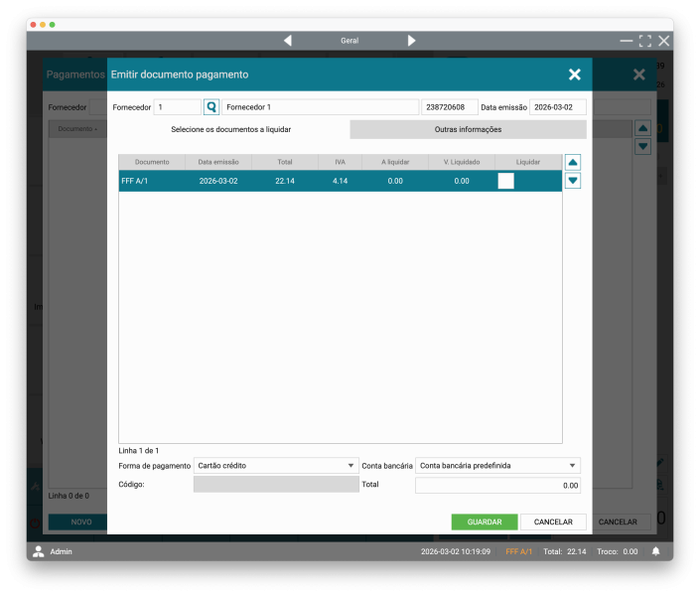The height and width of the screenshot is (596, 700).
Task: Click the scroll up arrow beside document table
Action: (x=573, y=162)
